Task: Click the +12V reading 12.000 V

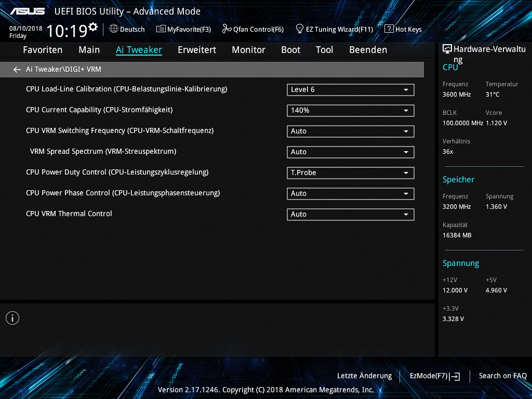Action: [455, 290]
